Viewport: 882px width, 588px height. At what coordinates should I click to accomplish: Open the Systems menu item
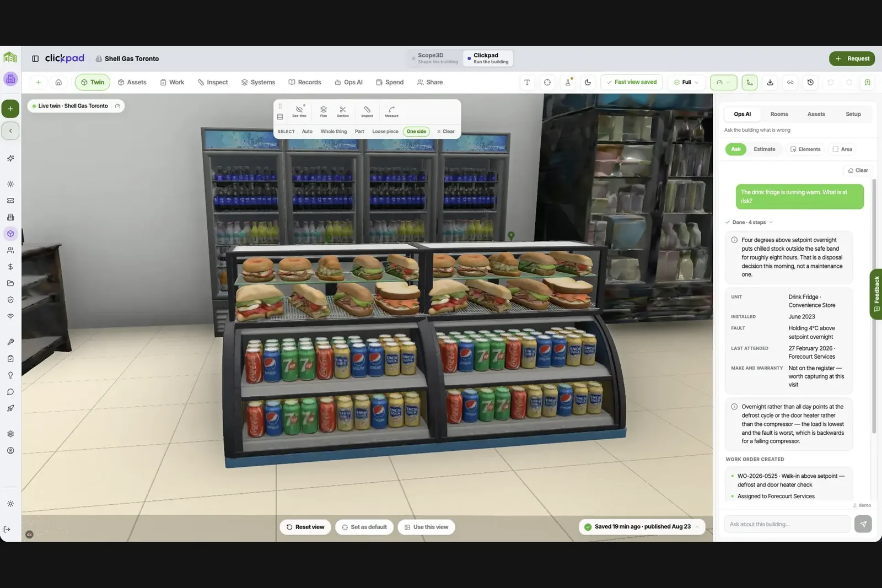(258, 82)
